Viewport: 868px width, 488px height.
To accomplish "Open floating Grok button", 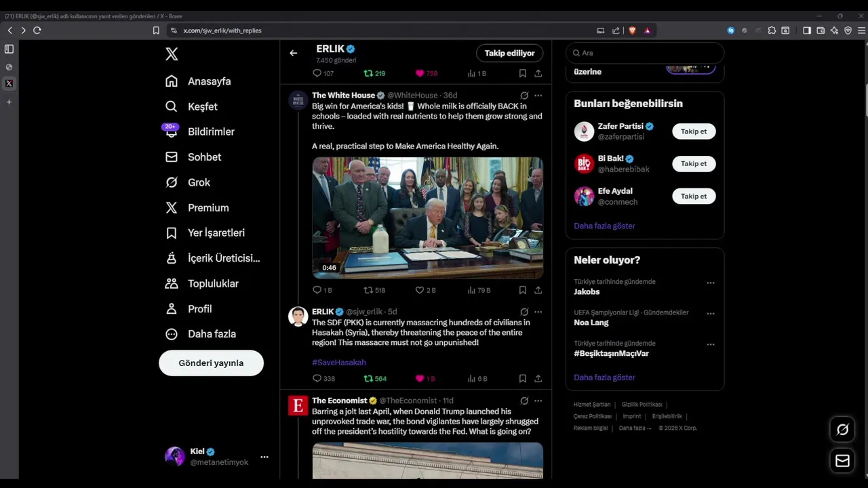I will point(842,429).
